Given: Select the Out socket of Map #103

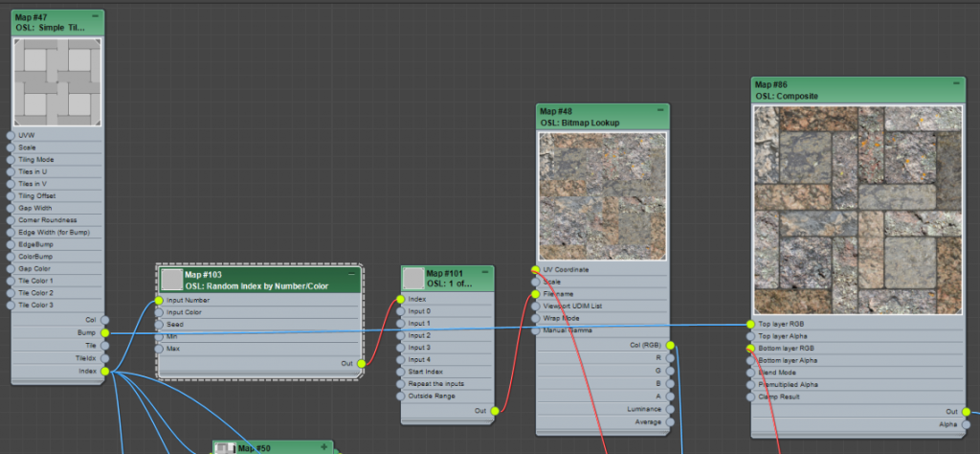Looking at the screenshot, I should 361,364.
